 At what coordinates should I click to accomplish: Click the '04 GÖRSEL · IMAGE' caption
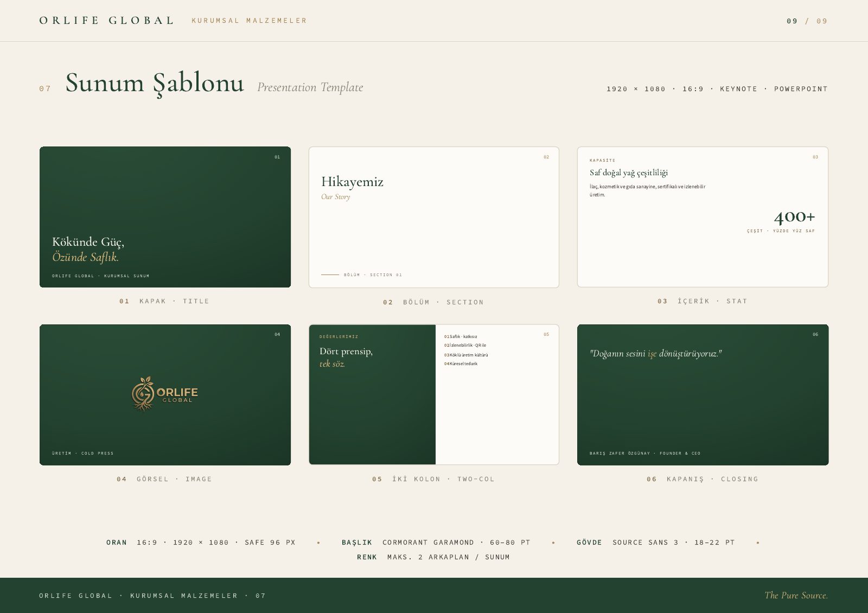pyautogui.click(x=164, y=479)
